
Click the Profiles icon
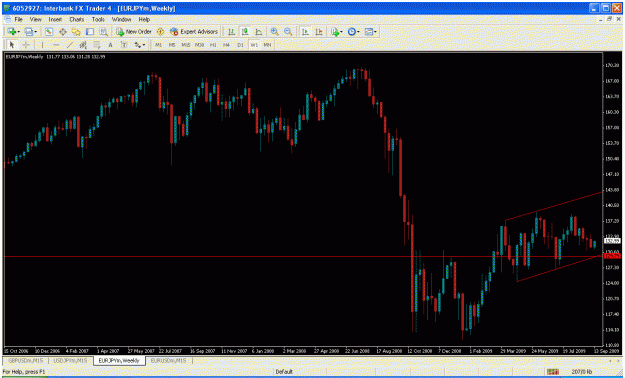click(x=29, y=32)
